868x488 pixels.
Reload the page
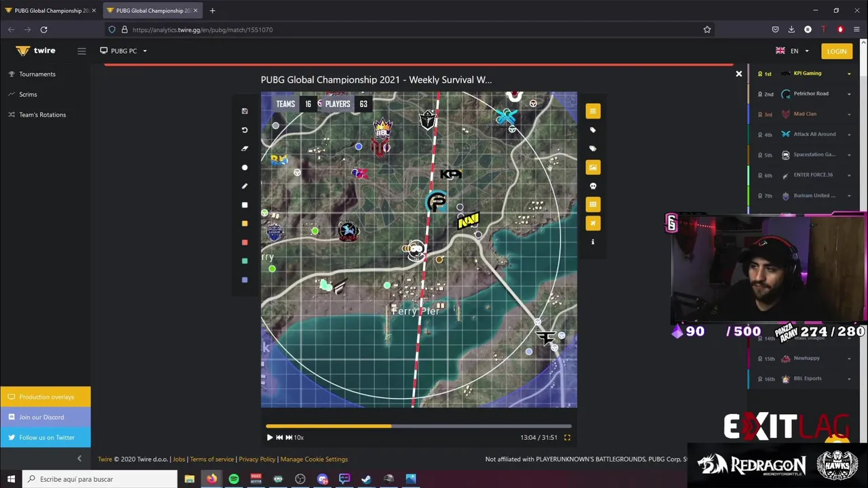click(43, 30)
